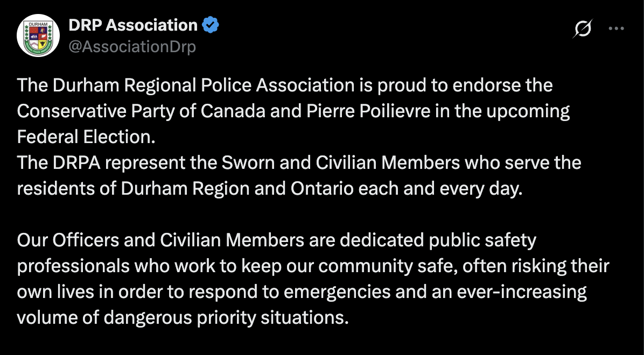Visit the DRP Association display name
This screenshot has width=644, height=355.
click(x=133, y=25)
